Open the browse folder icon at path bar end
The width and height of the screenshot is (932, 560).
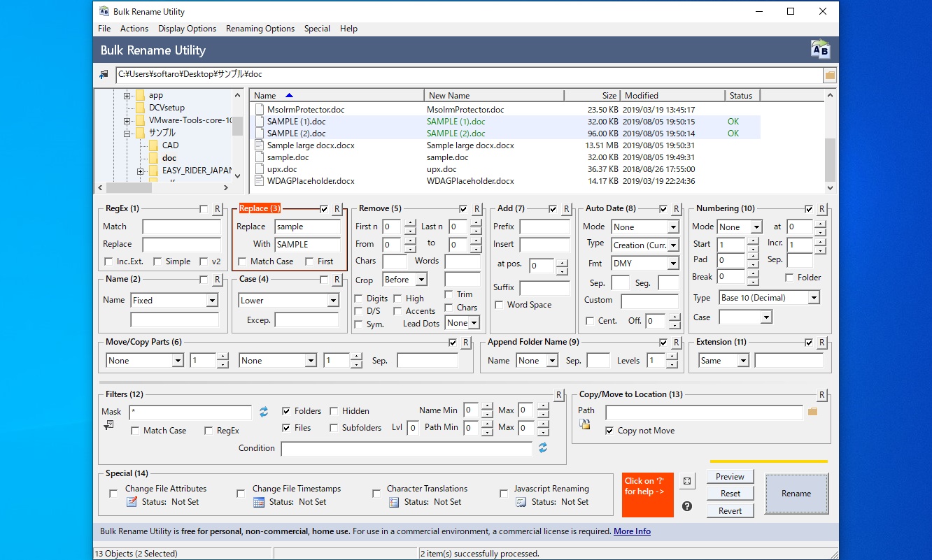(830, 75)
